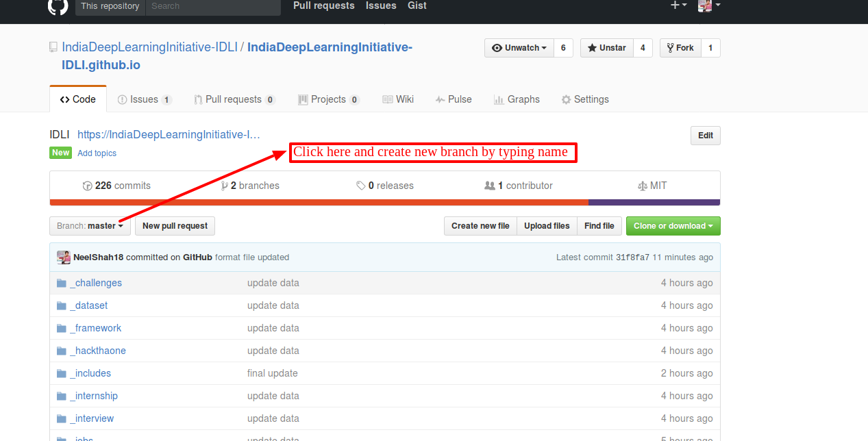868x441 pixels.
Task: Click the plus create-new icon in header
Action: click(x=679, y=5)
